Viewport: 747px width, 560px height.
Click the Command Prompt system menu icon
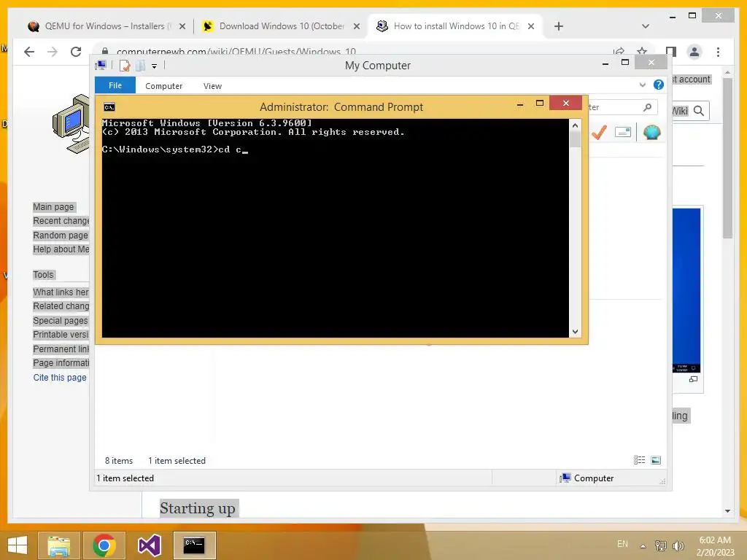point(109,107)
